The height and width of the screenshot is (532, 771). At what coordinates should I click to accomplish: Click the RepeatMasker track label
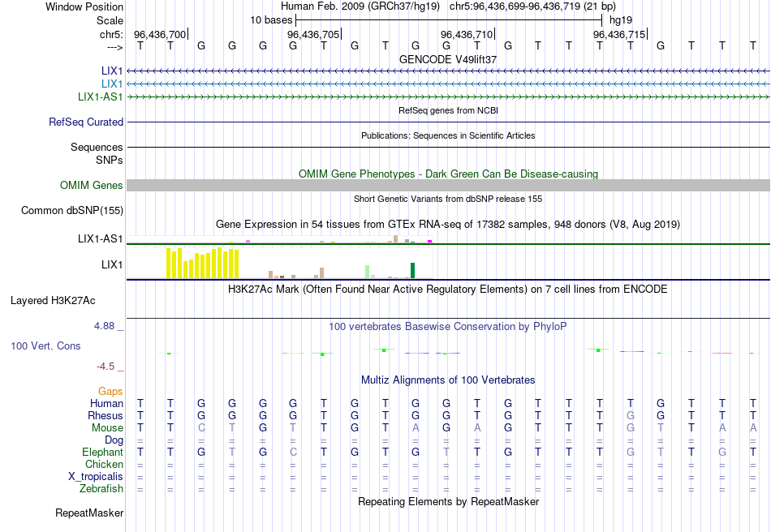[89, 513]
